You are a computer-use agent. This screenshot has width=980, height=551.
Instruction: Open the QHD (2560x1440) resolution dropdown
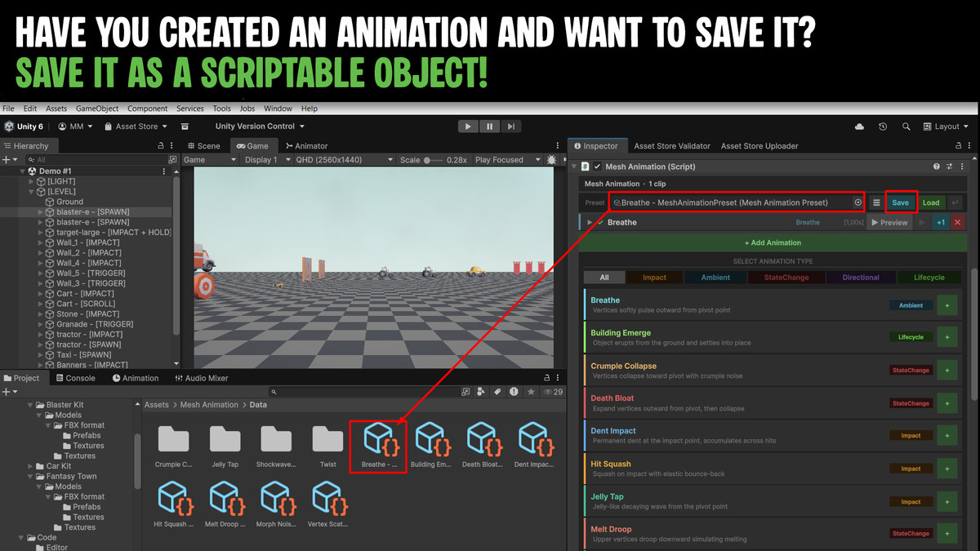coord(344,160)
